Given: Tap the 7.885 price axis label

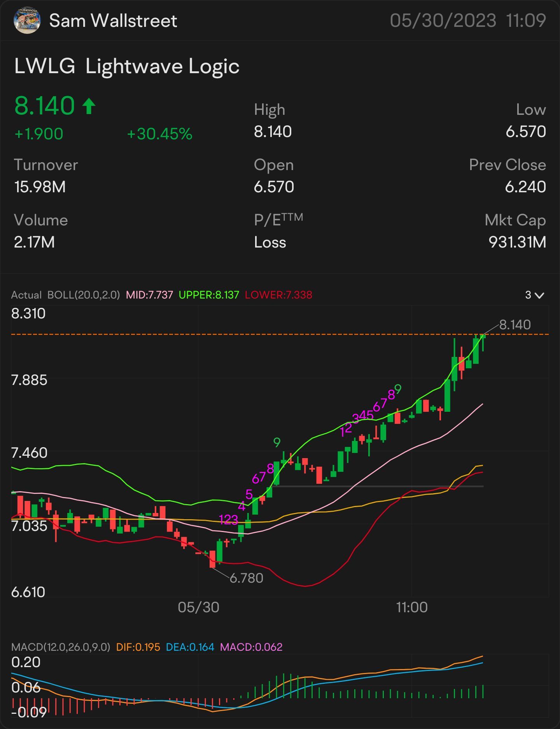Looking at the screenshot, I should point(29,380).
